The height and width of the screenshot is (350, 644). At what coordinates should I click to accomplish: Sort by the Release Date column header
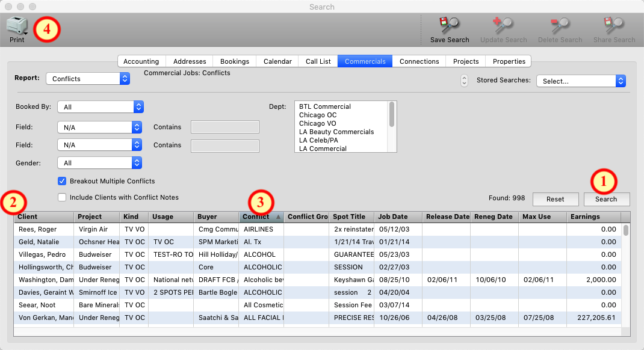447,216
